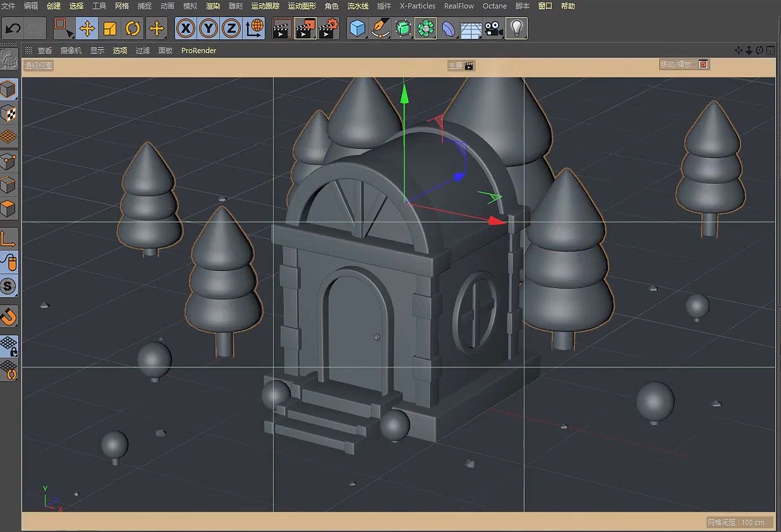781x532 pixels.
Task: Toggle Viewport Solo (S icon)
Action: point(9,286)
